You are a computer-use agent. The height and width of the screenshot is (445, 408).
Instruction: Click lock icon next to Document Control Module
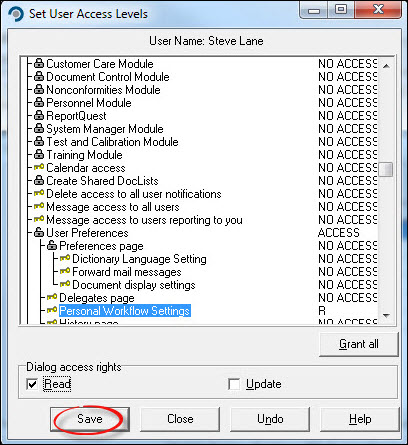39,76
